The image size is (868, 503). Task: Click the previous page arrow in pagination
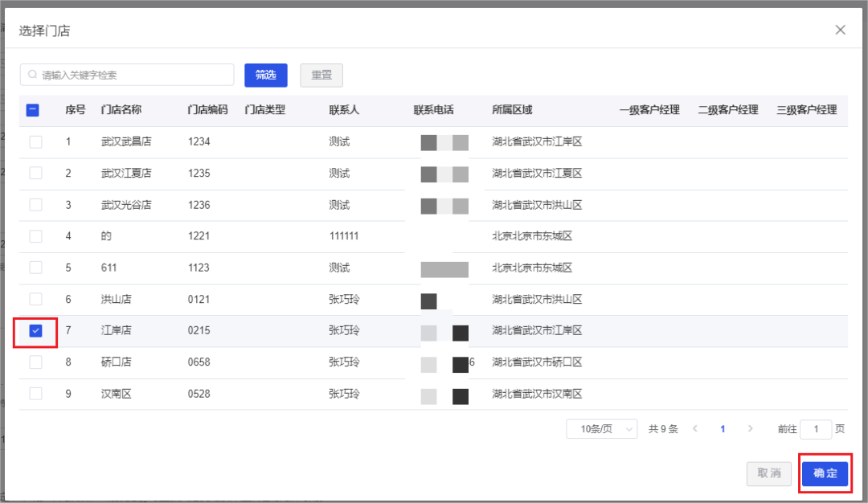tap(695, 429)
